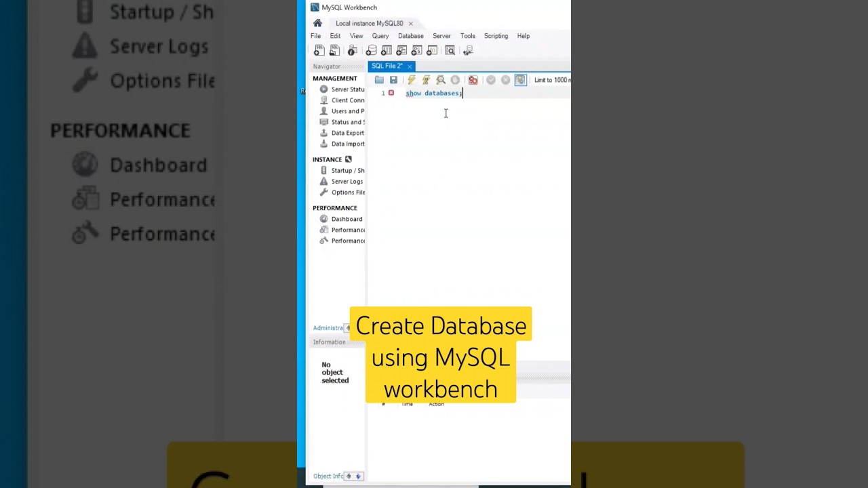868x488 pixels.
Task: Open Users and Privileges item
Action: [342, 111]
